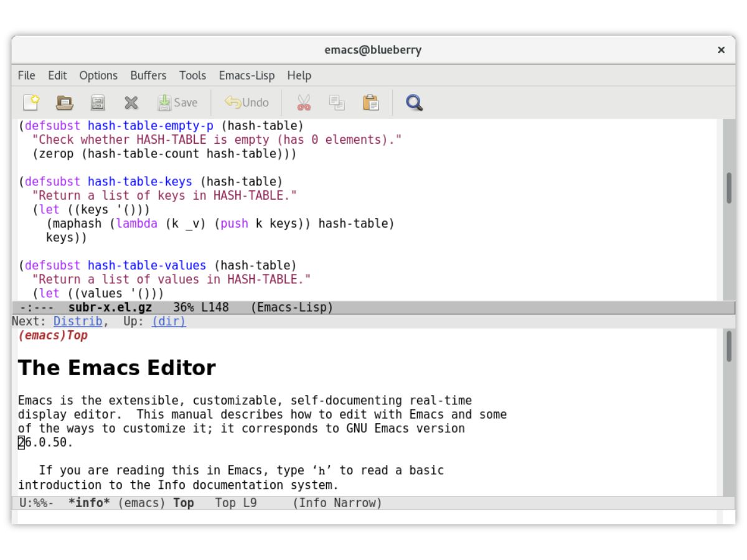Follow the (dir) link
Viewport: 747px width, 560px height.
point(169,321)
